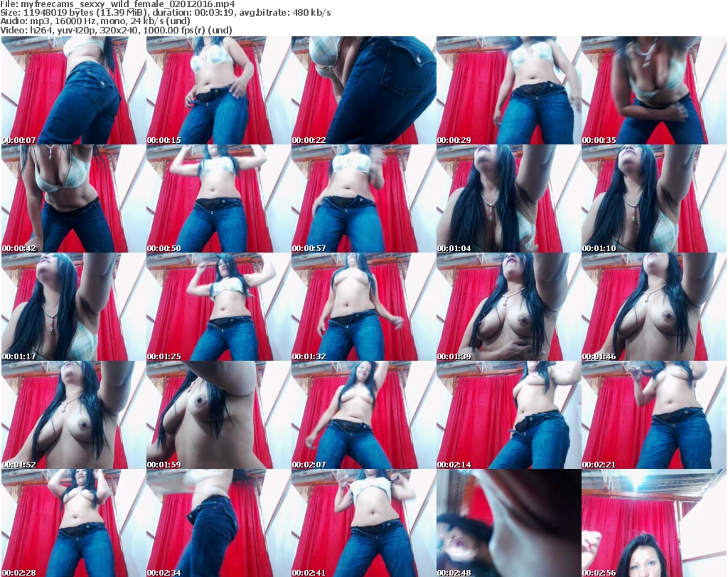
Task: Select the thumbnail stamped 00:00:07
Action: [74, 90]
